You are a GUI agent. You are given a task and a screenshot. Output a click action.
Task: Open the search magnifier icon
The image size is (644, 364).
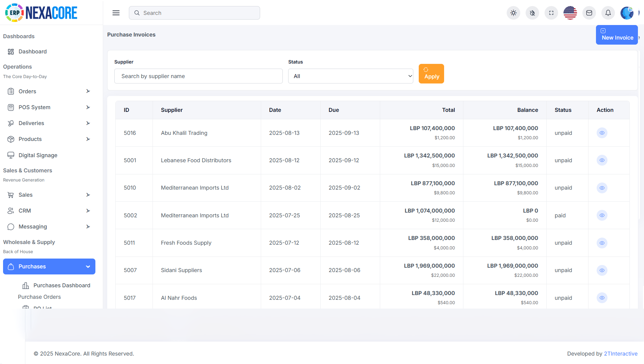137,13
